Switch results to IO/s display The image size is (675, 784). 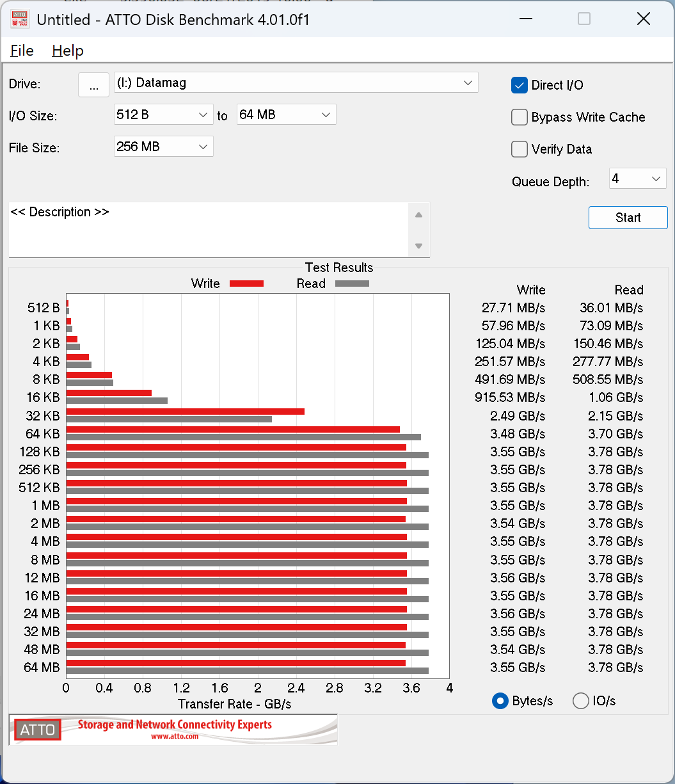pyautogui.click(x=581, y=701)
